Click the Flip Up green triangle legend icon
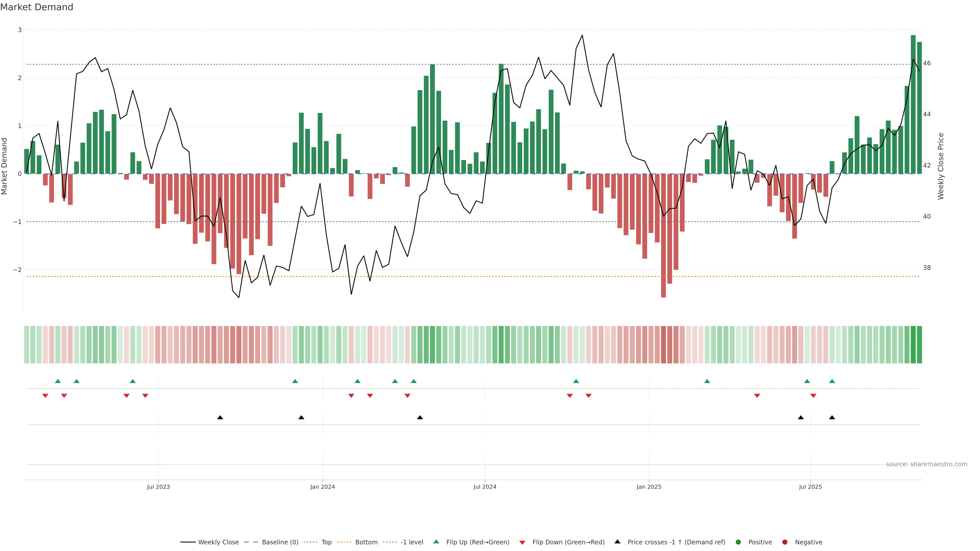Viewport: 980px width, 551px height. [436, 542]
